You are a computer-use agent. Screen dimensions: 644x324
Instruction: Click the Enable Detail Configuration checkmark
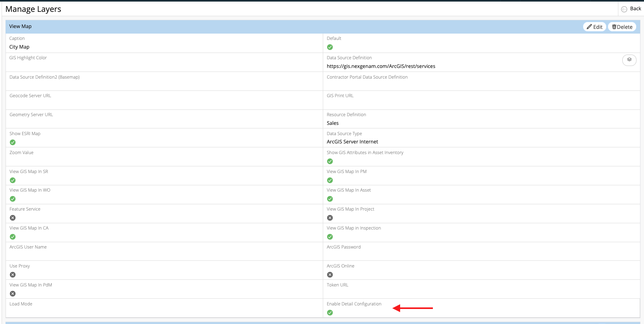tap(330, 313)
